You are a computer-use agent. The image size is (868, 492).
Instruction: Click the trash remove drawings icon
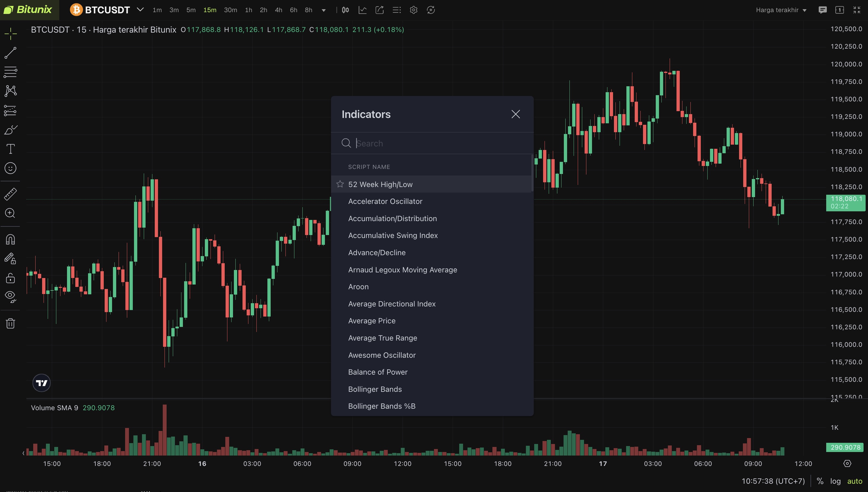coord(10,323)
